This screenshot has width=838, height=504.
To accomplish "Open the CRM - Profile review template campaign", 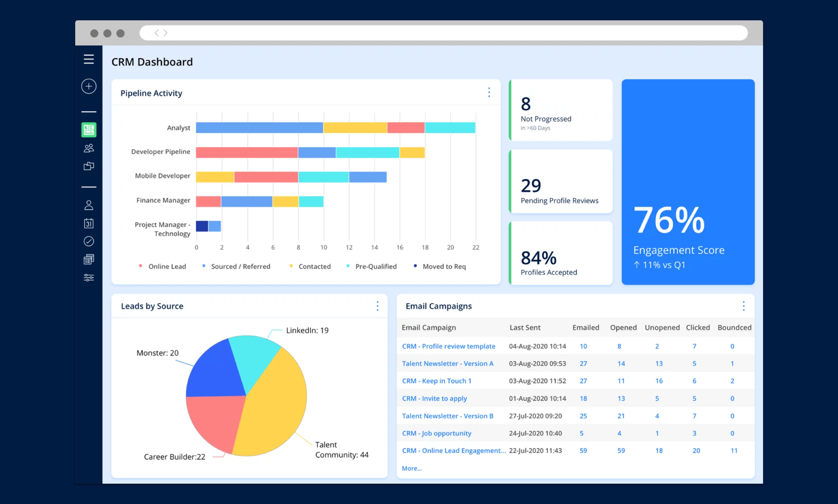I will coord(448,346).
